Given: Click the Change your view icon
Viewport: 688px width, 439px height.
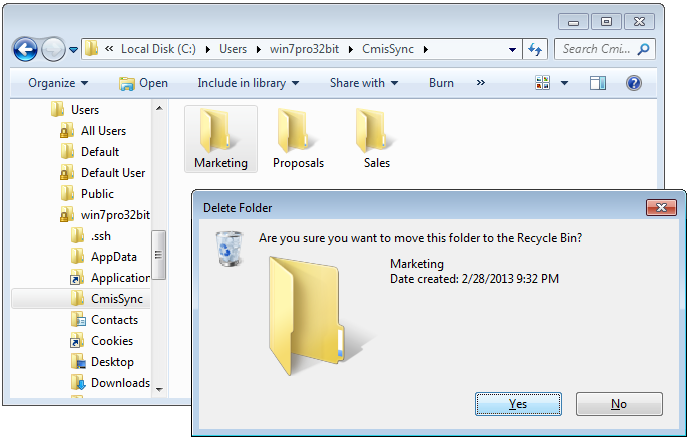Looking at the screenshot, I should [x=543, y=82].
